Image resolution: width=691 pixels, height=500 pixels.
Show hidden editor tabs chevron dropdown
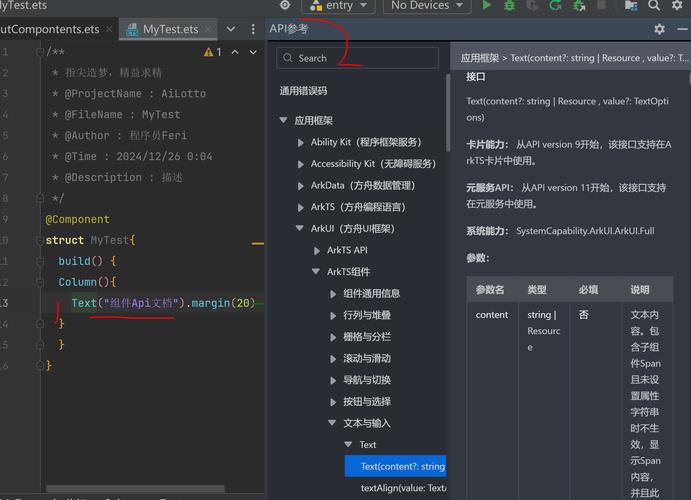point(231,29)
